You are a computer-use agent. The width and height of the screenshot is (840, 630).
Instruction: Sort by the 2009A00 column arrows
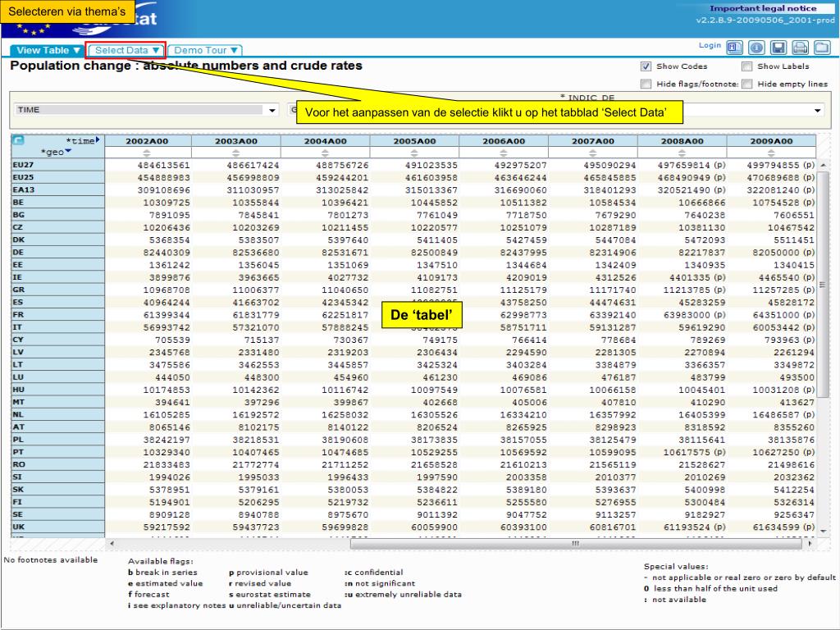tap(770, 153)
